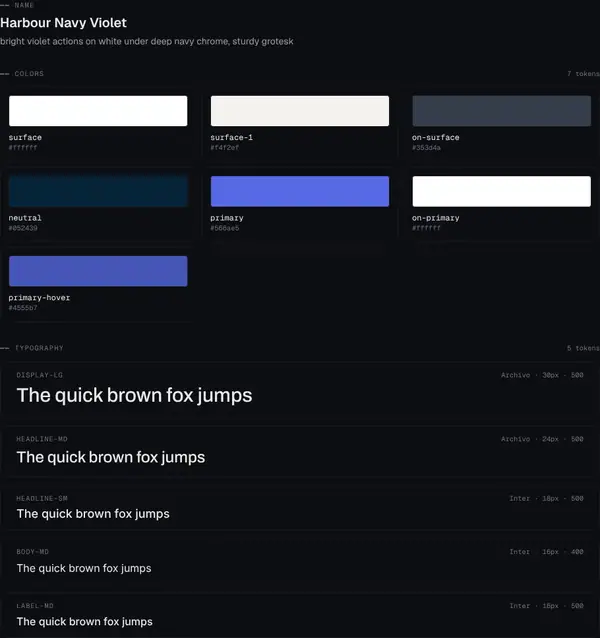Select the surface-1 off-white swatch
Image resolution: width=600 pixels, height=638 pixels.
click(x=300, y=111)
